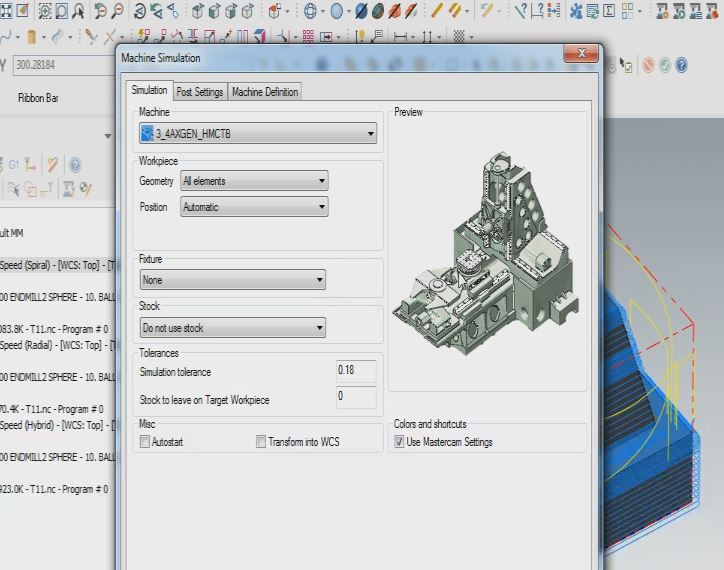Enable the Autostart checkbox
The height and width of the screenshot is (570, 724).
point(145,442)
